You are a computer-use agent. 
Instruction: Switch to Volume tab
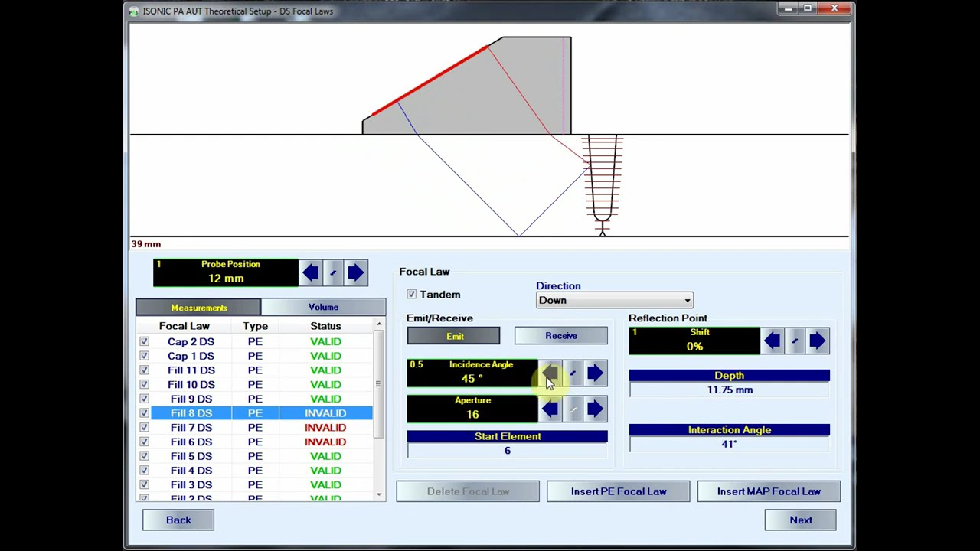(x=323, y=307)
